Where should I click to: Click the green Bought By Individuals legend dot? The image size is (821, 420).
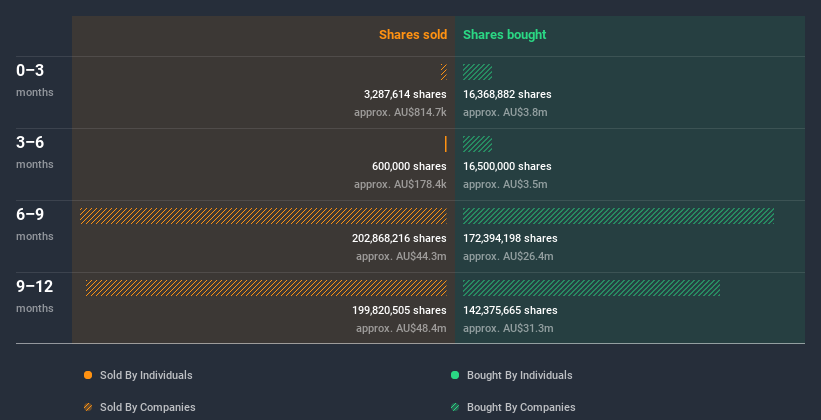click(x=455, y=375)
